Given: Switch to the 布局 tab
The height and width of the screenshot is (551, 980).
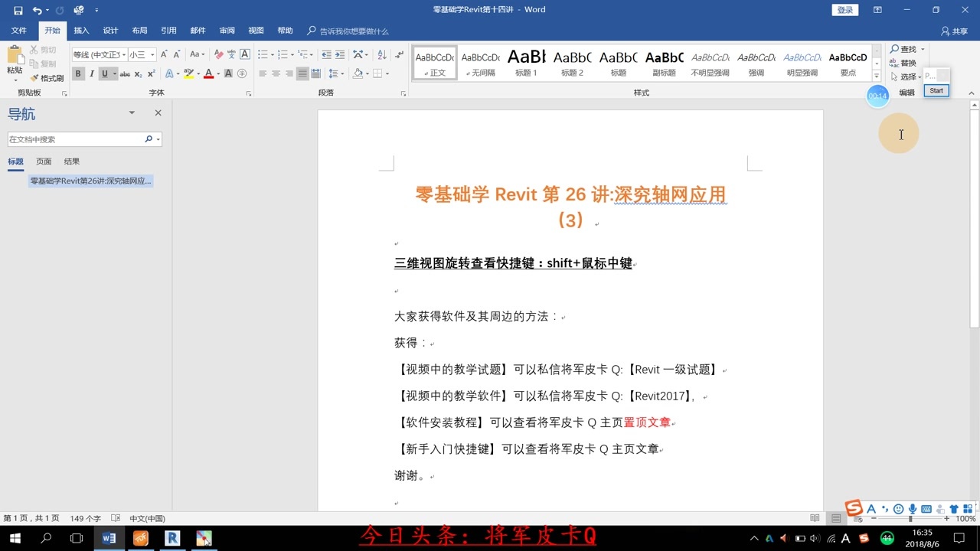Looking at the screenshot, I should [x=139, y=31].
